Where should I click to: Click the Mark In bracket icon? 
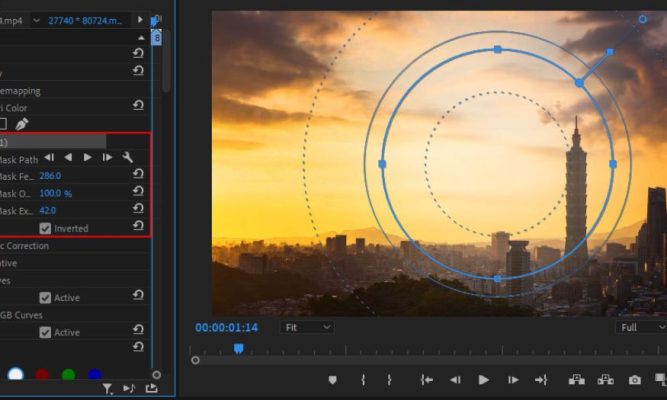[x=363, y=380]
